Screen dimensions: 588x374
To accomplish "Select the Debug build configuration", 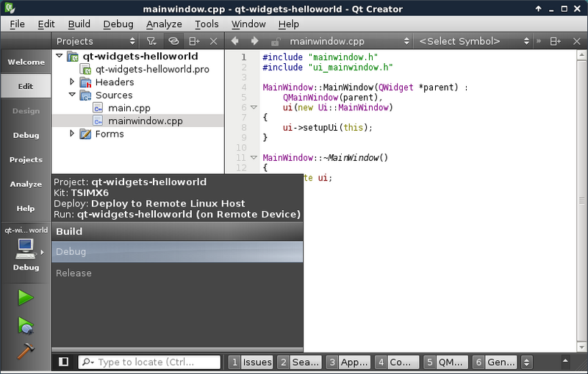I will tap(177, 251).
